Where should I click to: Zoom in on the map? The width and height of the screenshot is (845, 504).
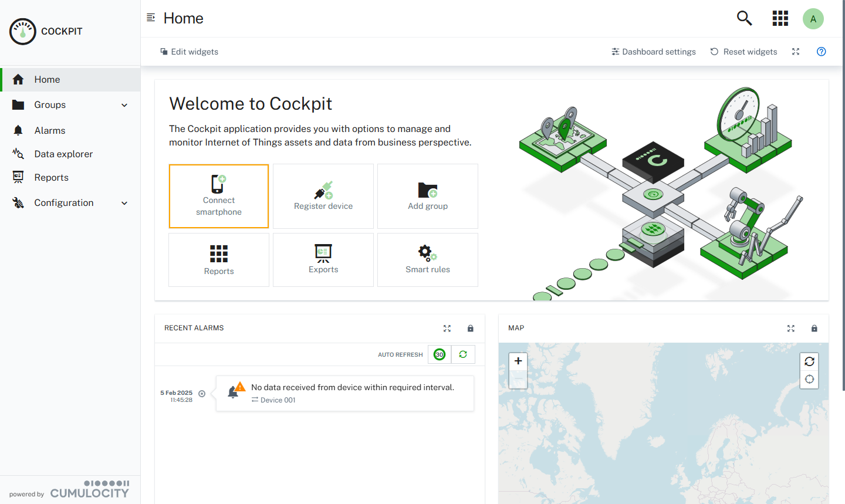click(518, 361)
